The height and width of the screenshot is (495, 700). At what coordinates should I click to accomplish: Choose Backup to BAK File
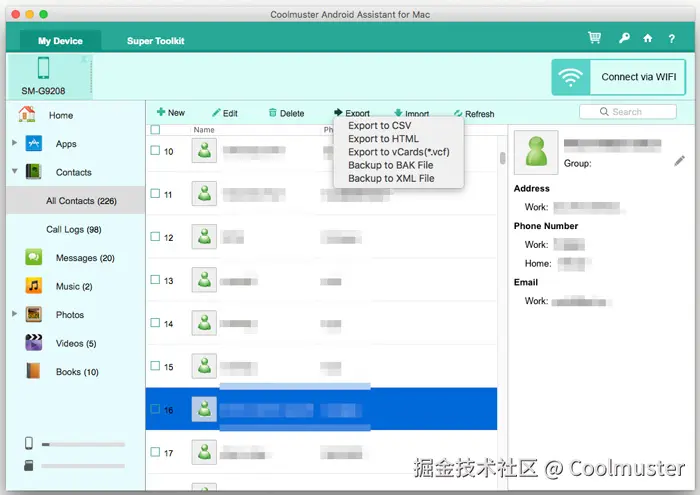pyautogui.click(x=391, y=165)
